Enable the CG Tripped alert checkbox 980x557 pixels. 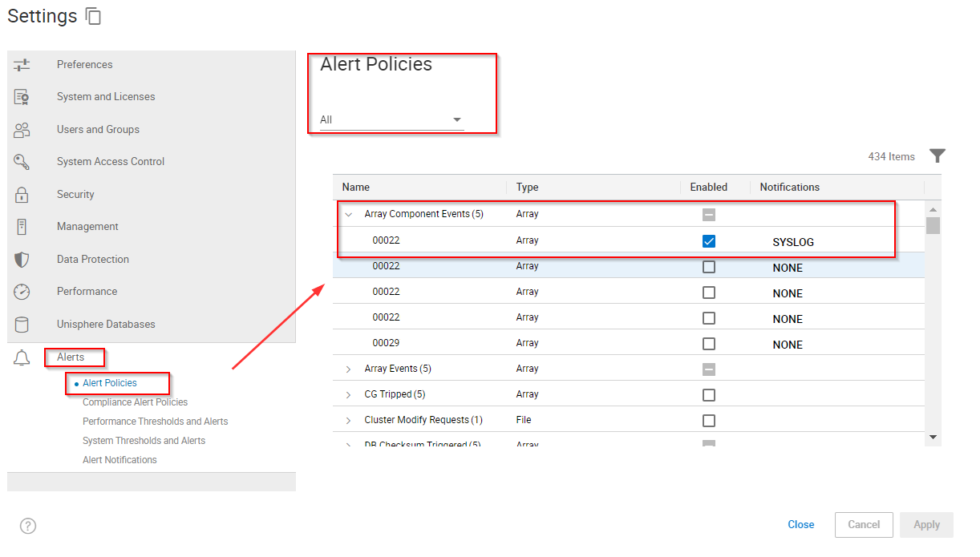pyautogui.click(x=708, y=394)
